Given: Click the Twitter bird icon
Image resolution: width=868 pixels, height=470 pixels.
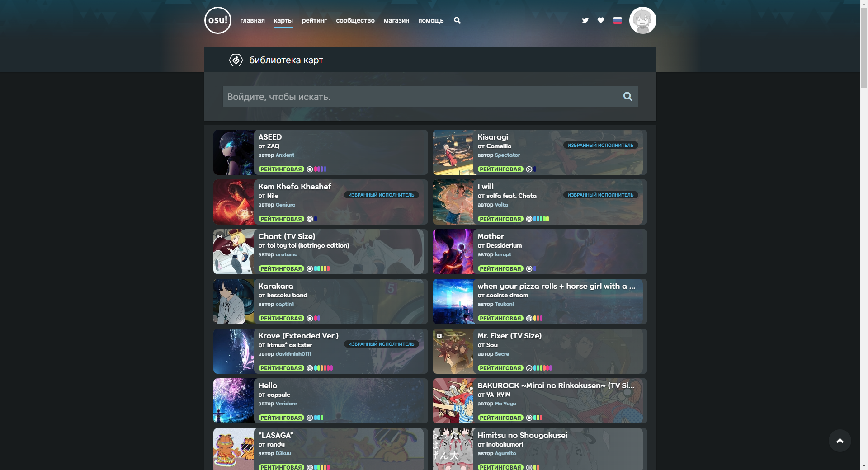Looking at the screenshot, I should (x=585, y=20).
